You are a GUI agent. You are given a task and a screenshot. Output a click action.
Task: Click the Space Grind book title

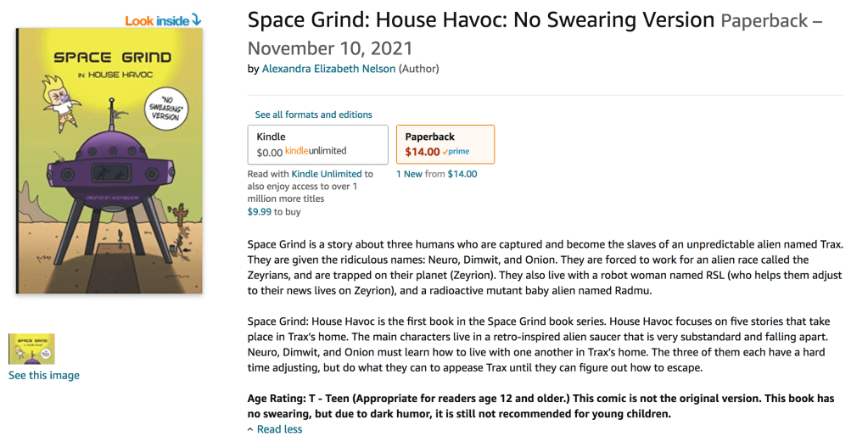coord(480,20)
